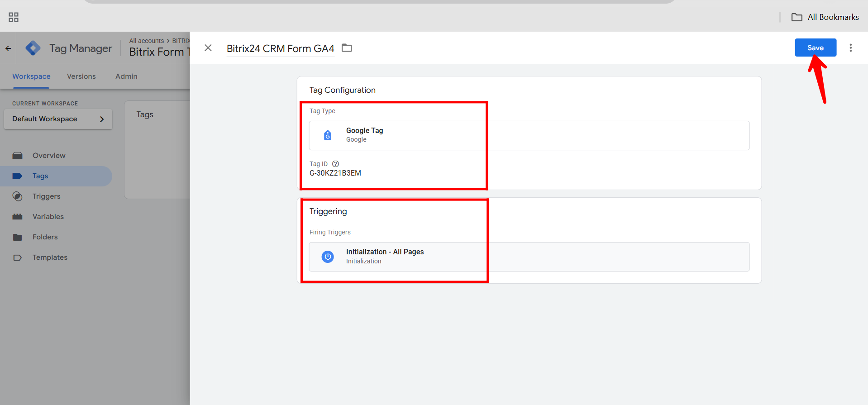
Task: Close the tag editor panel
Action: tap(208, 48)
